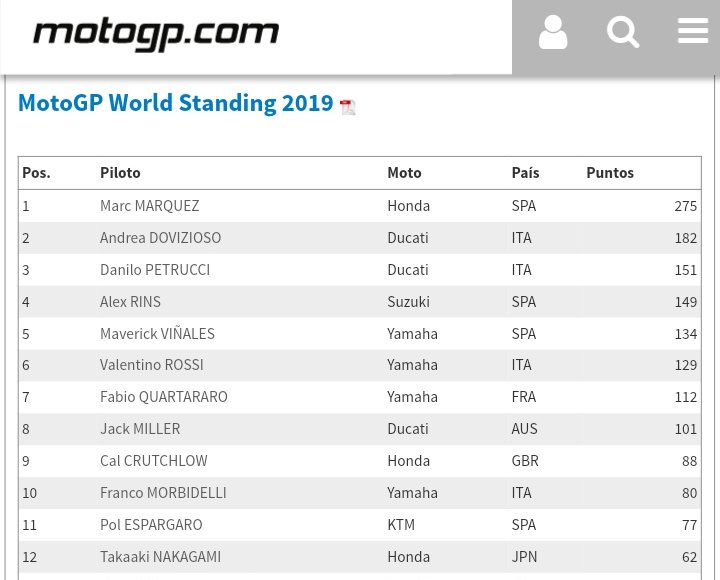This screenshot has height=580, width=720.
Task: Click rider Marc MARQUEZ
Action: click(149, 206)
